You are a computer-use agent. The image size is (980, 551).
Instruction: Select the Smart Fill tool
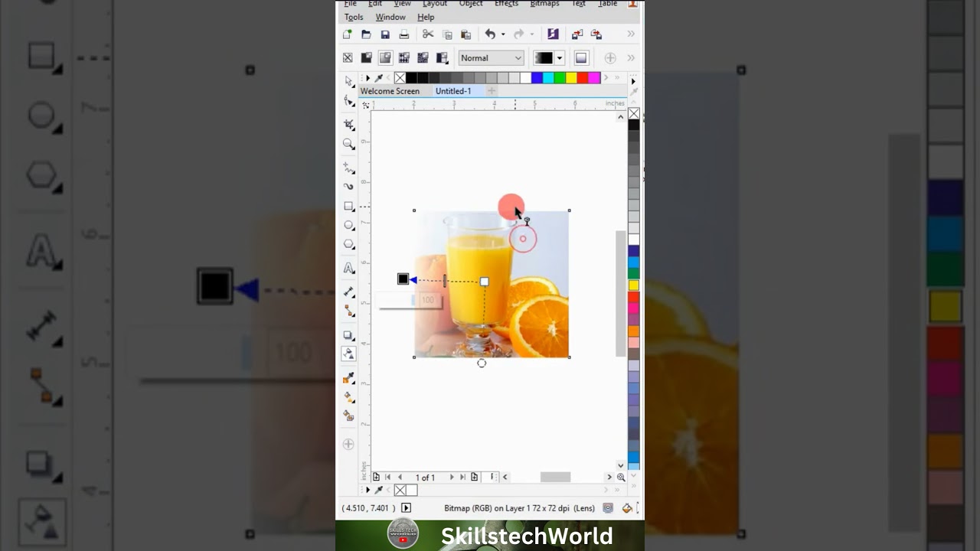349,416
